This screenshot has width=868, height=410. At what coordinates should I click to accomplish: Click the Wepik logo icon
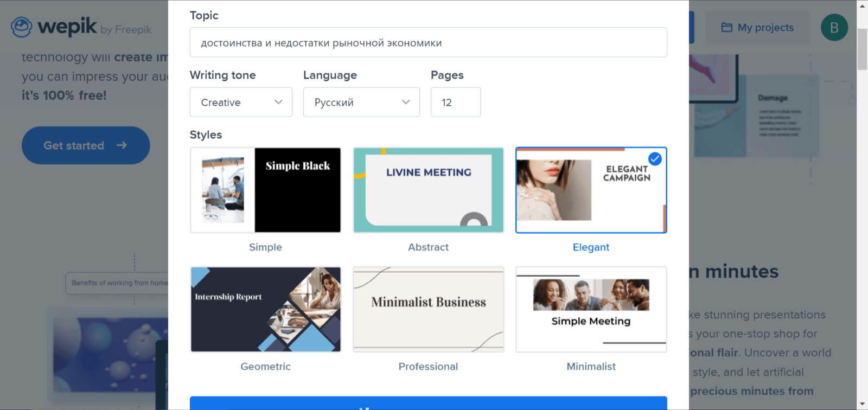pos(22,27)
